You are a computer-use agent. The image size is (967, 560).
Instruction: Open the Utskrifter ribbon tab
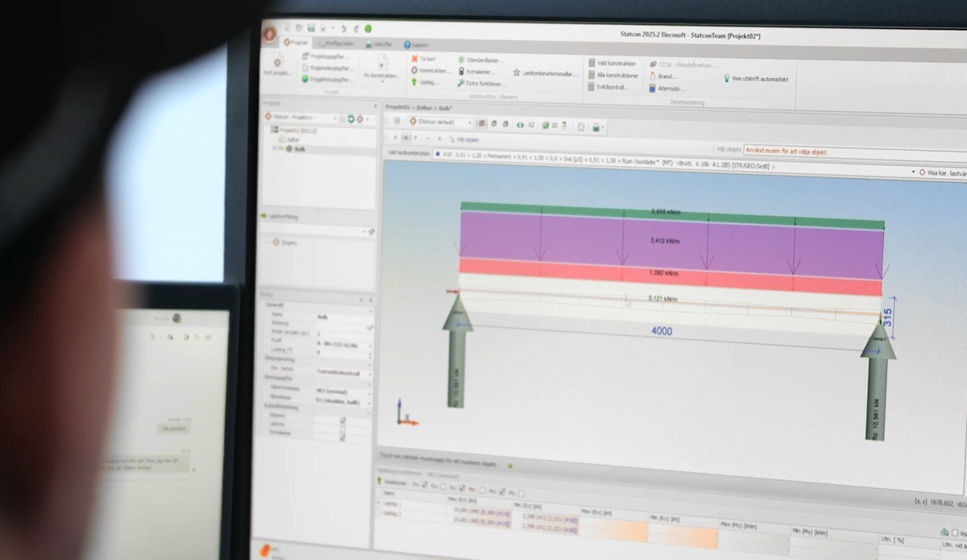(379, 44)
